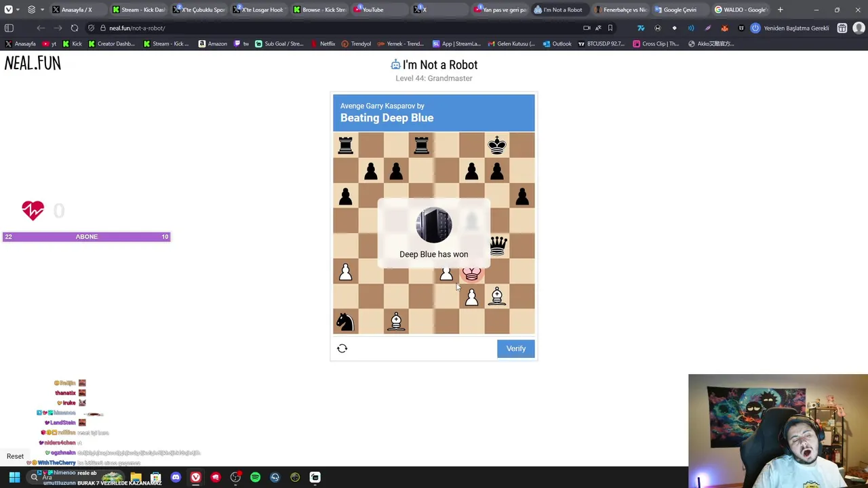868x488 pixels.
Task: Click the browser reload button
Action: pos(75,28)
